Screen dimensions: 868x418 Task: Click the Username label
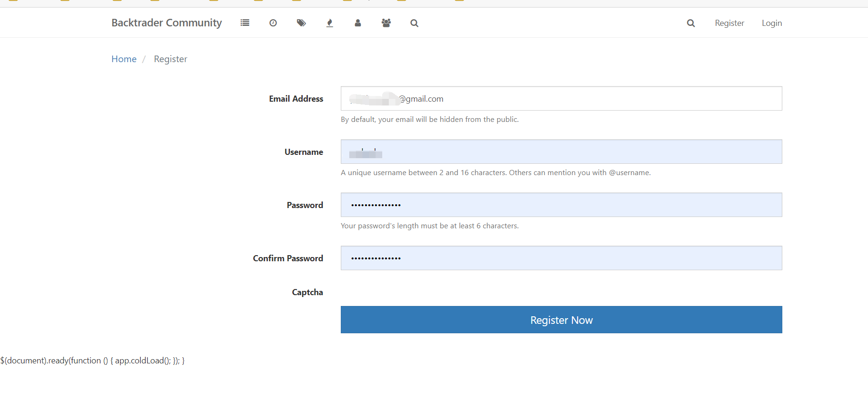tap(304, 152)
